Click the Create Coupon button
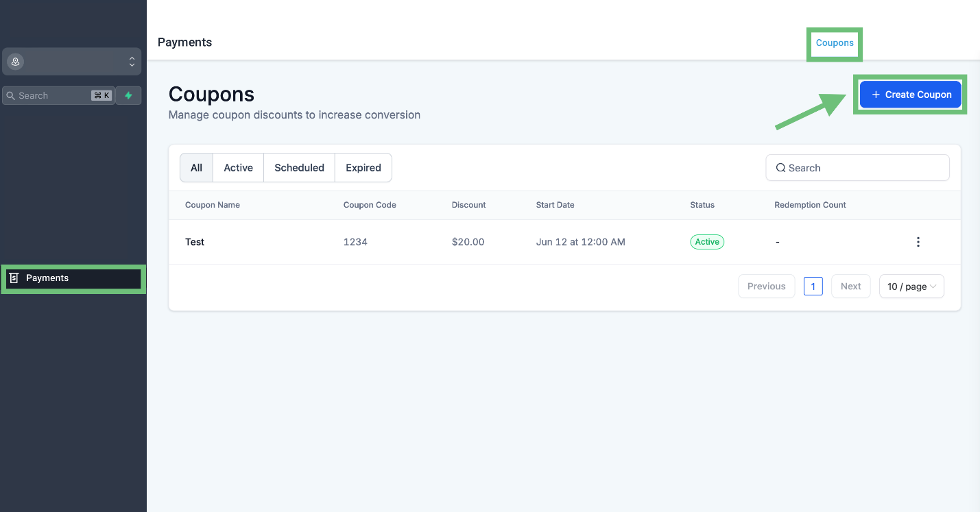The image size is (980, 512). [911, 95]
